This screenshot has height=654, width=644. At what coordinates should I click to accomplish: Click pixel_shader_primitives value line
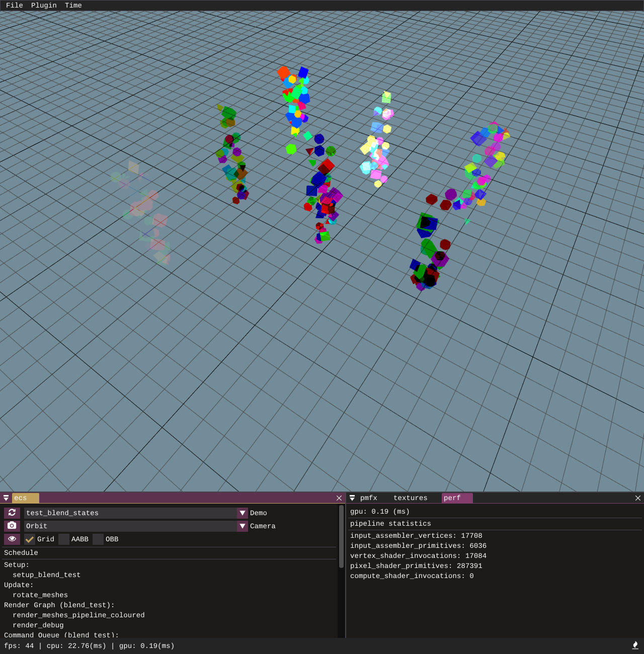point(416,566)
